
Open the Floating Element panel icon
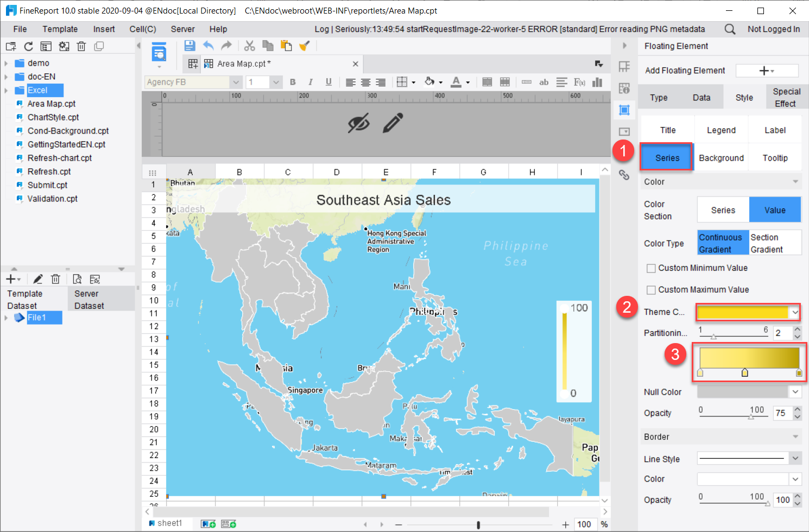pos(624,110)
